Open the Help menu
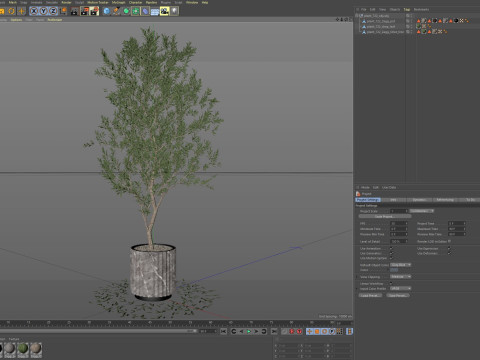480x360 pixels. 205,2
